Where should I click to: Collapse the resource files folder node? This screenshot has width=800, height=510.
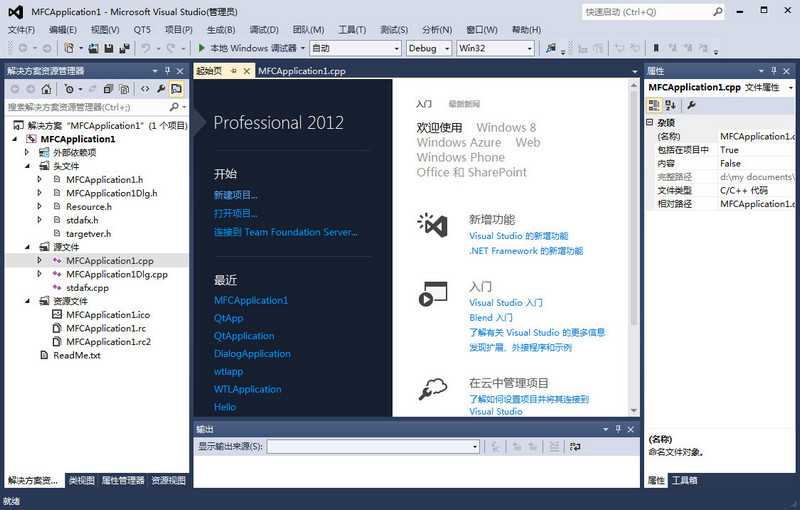pyautogui.click(x=28, y=301)
